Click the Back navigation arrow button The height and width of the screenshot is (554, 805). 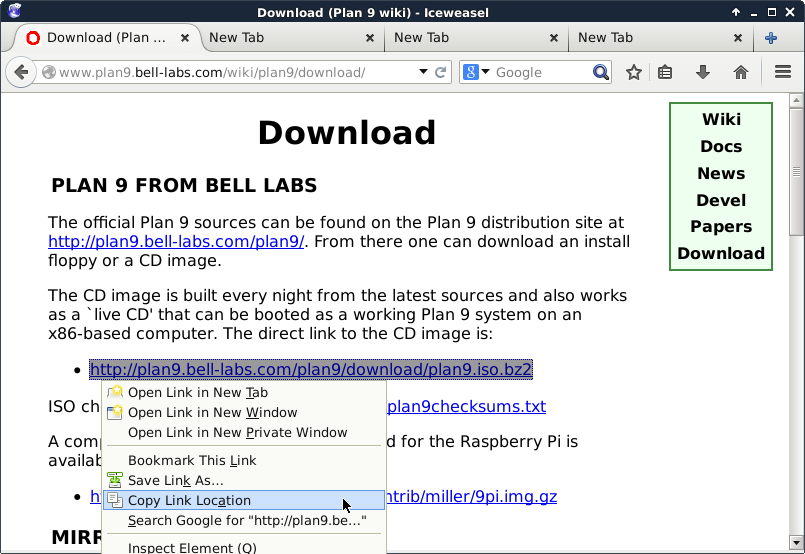click(x=20, y=72)
